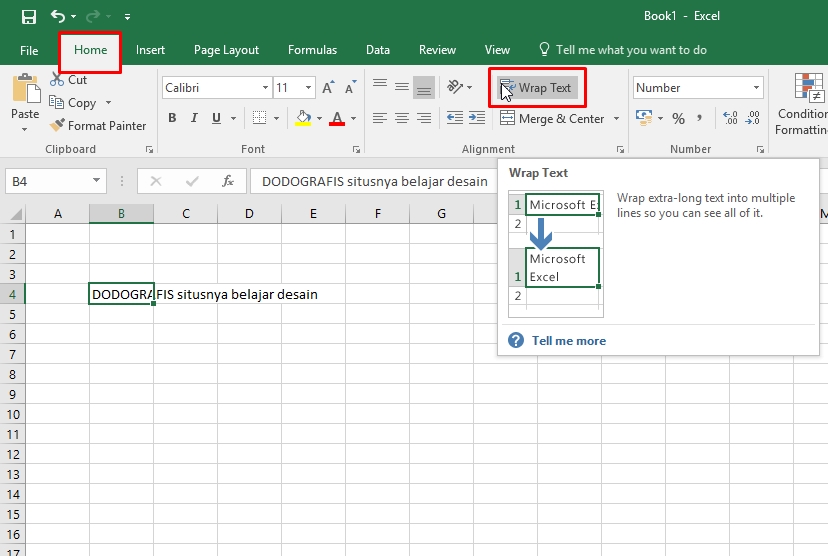Click Increase Indent icon
This screenshot has width=828, height=556.
(477, 118)
